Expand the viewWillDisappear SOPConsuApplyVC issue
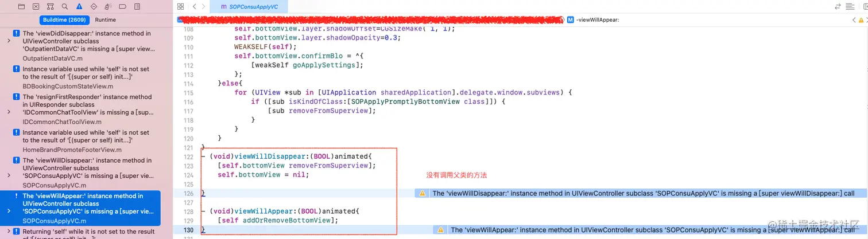Screen dimensions: 868x239 coord(8,175)
